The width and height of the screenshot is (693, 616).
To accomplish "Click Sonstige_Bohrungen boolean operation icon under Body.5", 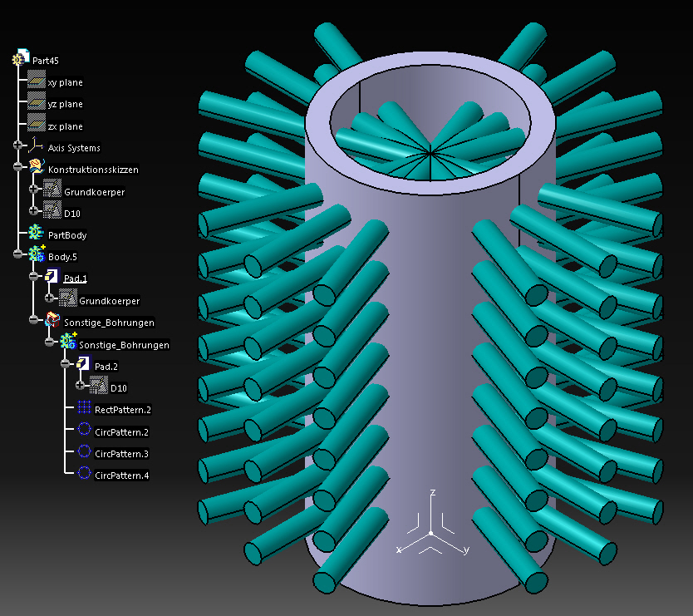I will tap(52, 319).
